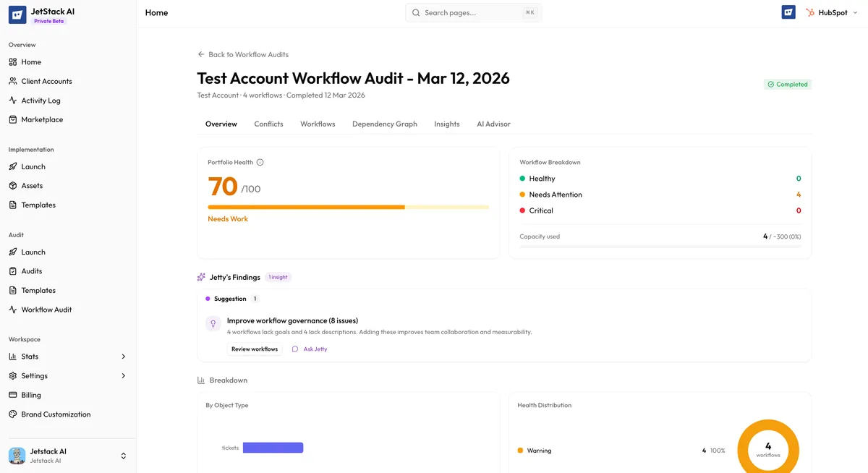Click the Review workflows button

coord(255,348)
